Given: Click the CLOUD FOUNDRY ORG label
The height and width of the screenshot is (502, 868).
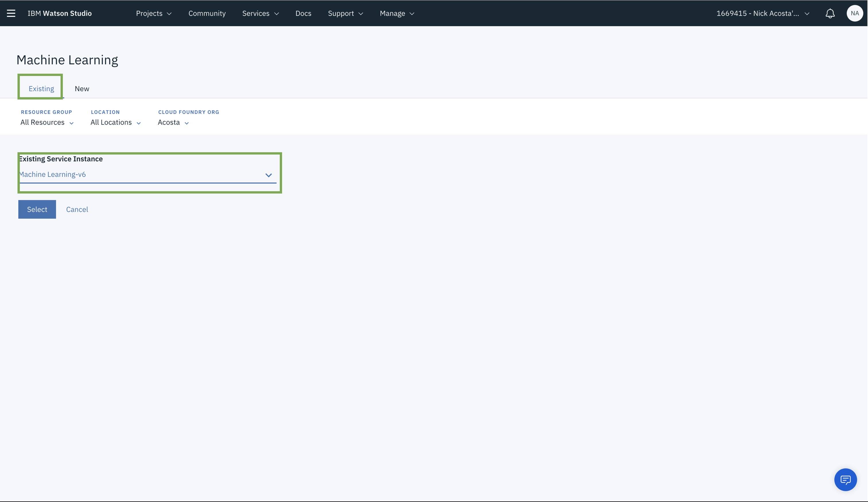Looking at the screenshot, I should click(x=189, y=112).
